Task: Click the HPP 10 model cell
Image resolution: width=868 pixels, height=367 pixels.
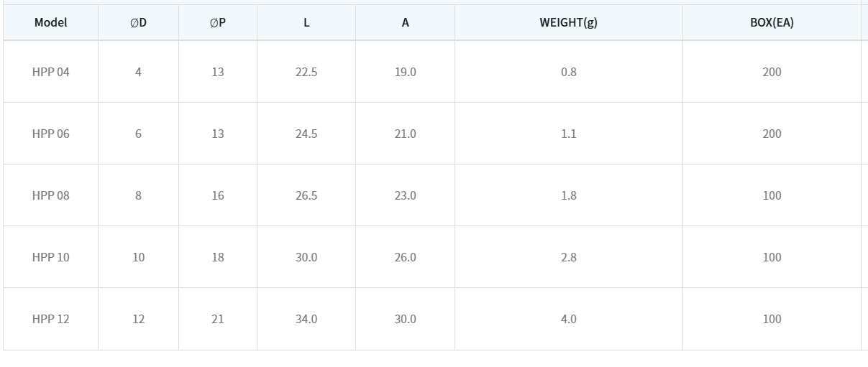Action: click(x=50, y=257)
